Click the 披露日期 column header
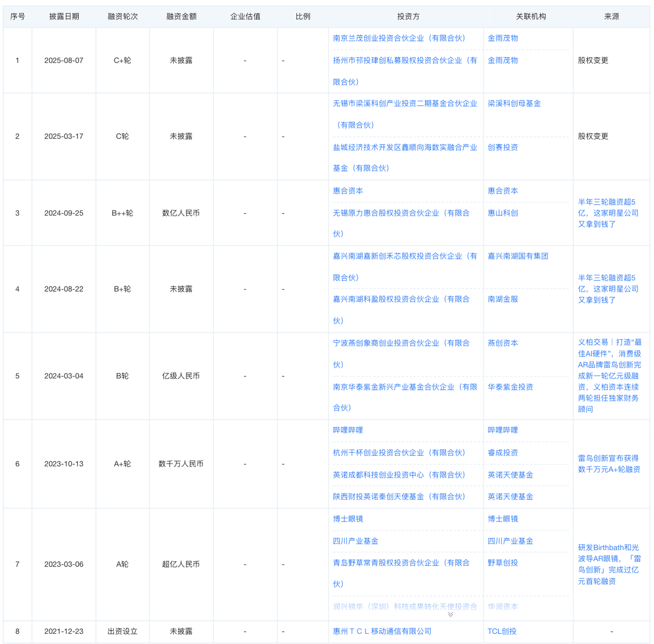The width and height of the screenshot is (654, 644). (x=64, y=16)
